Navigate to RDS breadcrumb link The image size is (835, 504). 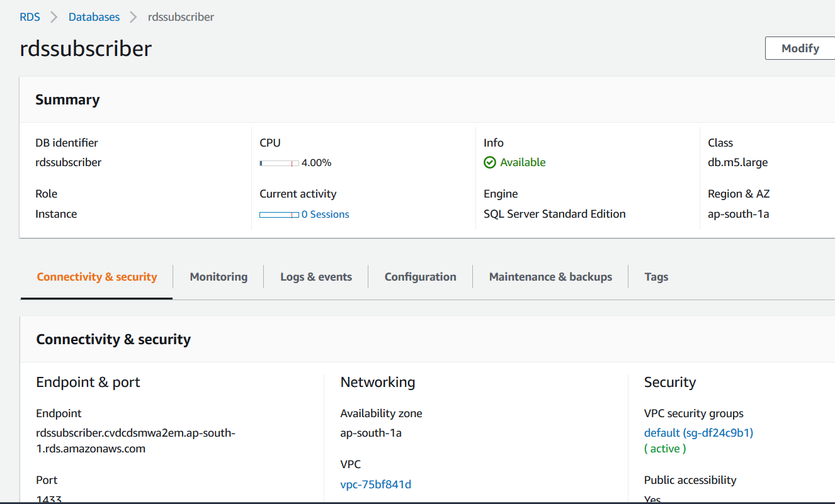pos(30,17)
